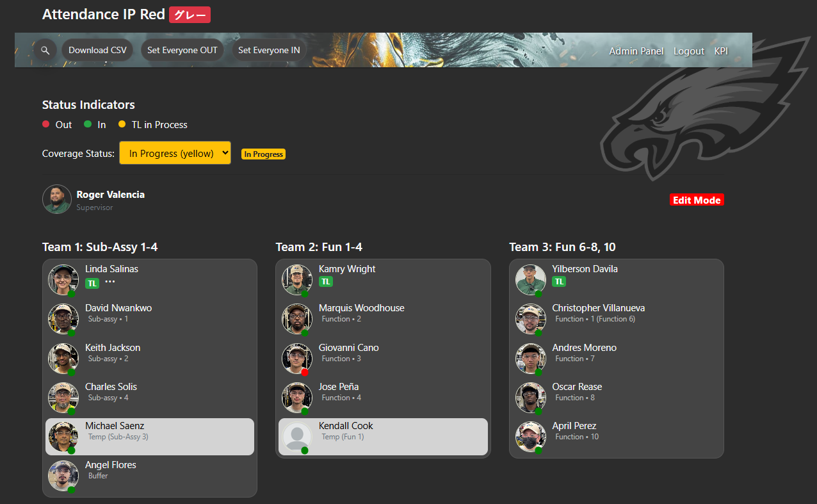Screen dimensions: 817x504
Task: Open the Admin Panel link
Action: tap(636, 51)
